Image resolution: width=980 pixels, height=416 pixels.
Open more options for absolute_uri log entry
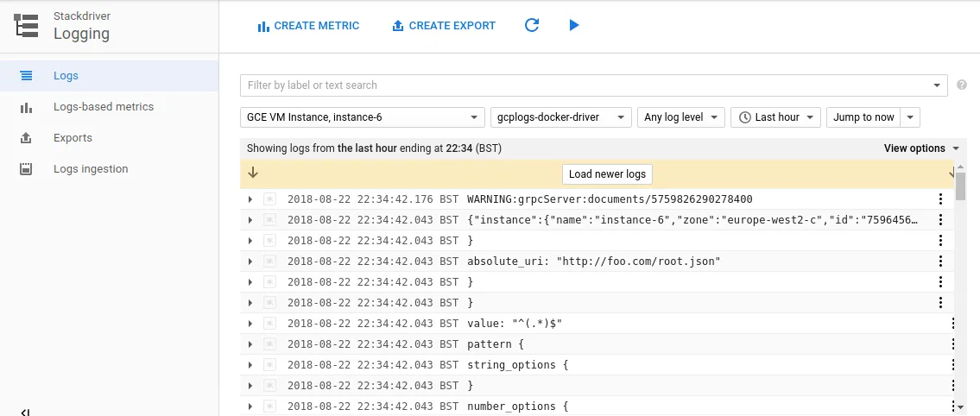[941, 262]
